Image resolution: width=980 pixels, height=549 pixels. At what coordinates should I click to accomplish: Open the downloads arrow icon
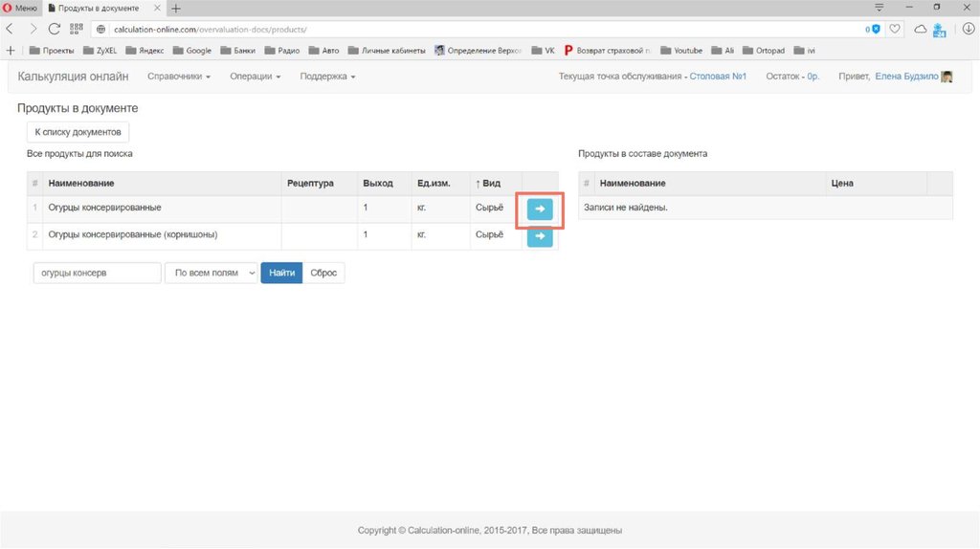click(x=967, y=29)
